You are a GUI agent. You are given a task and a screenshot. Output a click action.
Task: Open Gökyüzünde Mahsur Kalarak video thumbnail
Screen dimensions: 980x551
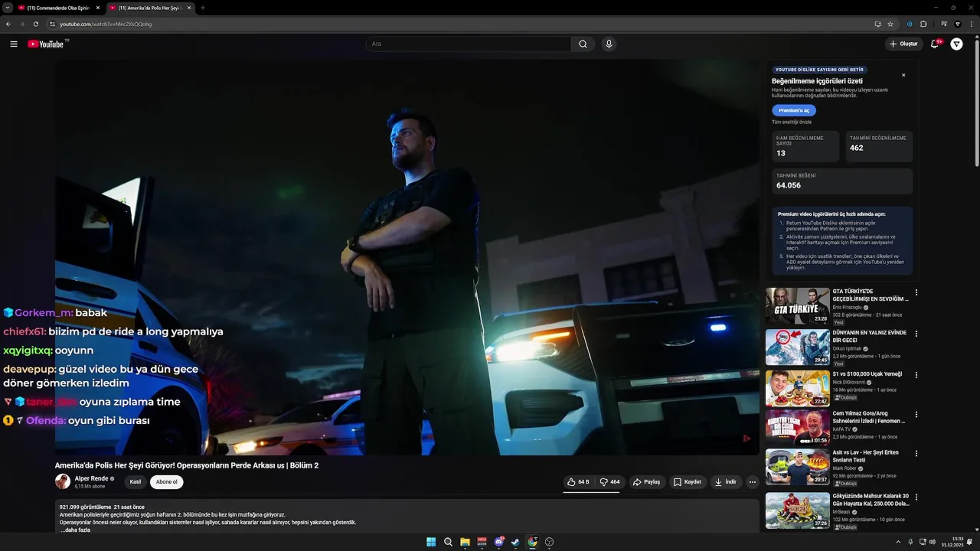[797, 510]
